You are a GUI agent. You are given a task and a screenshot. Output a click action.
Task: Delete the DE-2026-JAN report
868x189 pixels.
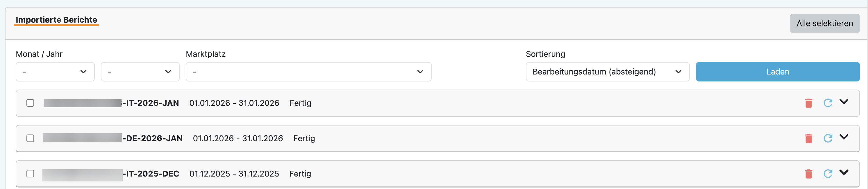(x=808, y=138)
